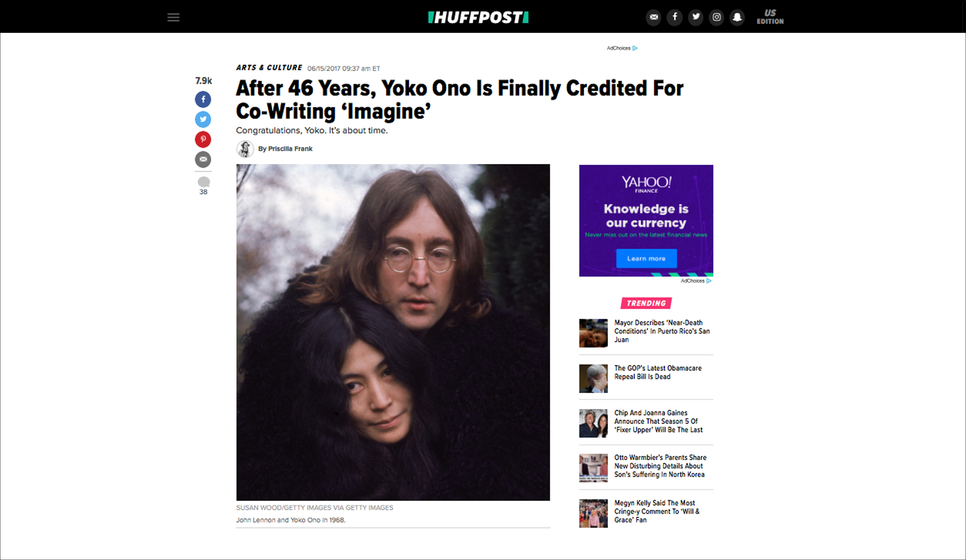966x560 pixels.
Task: Pin article to Pinterest from sidebar
Action: pyautogui.click(x=203, y=139)
